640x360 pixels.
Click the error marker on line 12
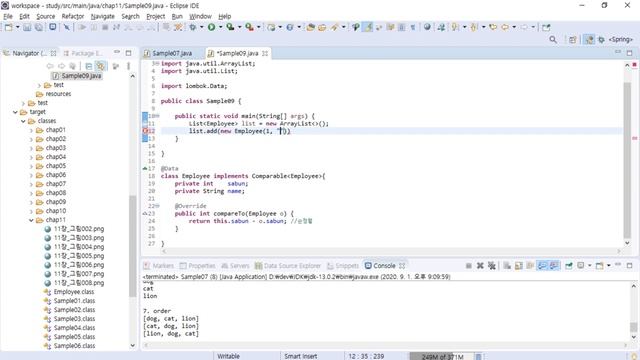coord(146,131)
